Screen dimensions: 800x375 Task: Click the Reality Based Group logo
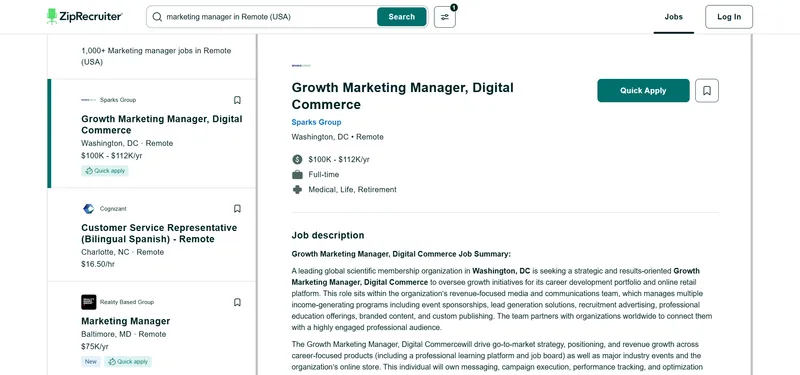click(88, 302)
